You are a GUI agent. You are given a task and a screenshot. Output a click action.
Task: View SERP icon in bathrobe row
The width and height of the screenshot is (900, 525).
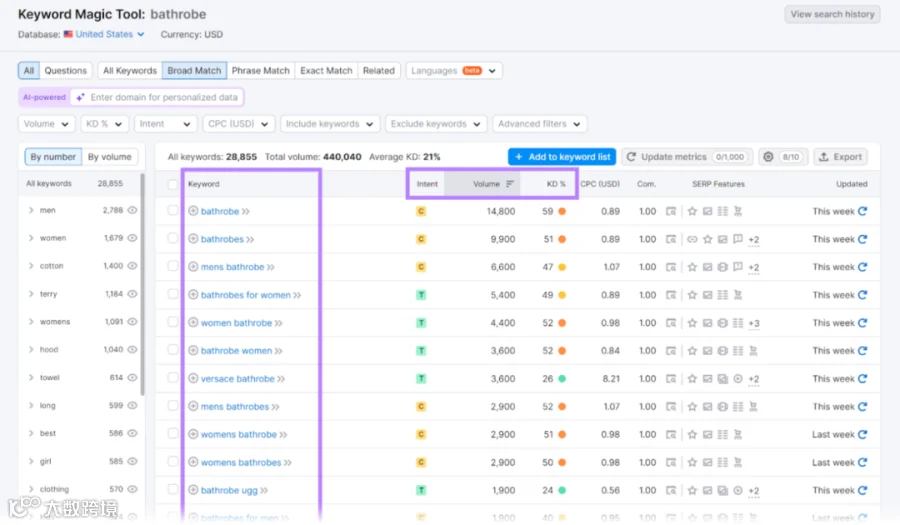coord(670,211)
